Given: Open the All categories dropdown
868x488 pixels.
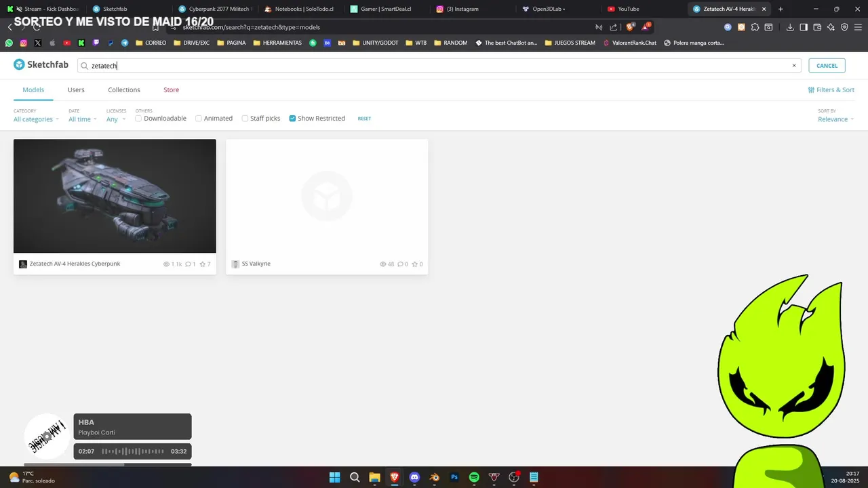Looking at the screenshot, I should tap(36, 119).
